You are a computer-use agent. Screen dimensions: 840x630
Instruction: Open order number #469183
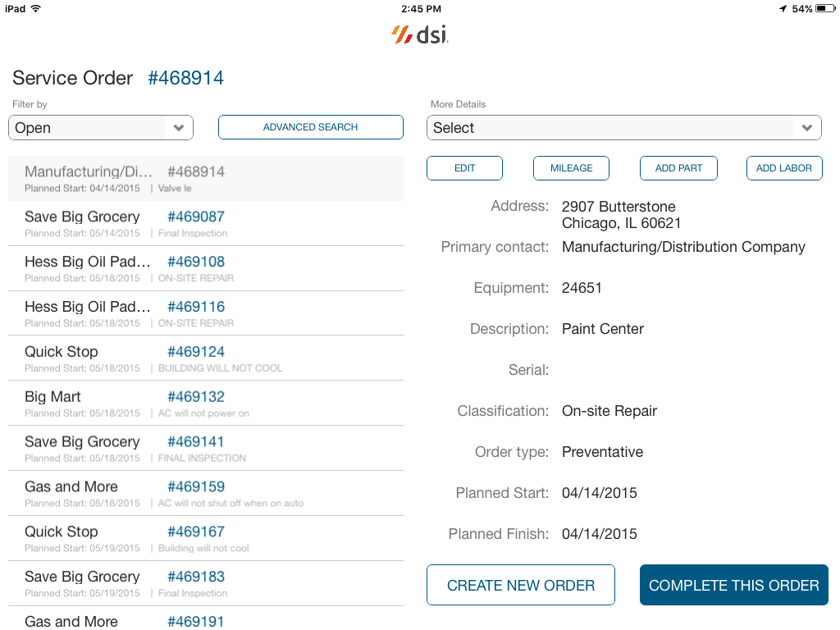(x=195, y=577)
